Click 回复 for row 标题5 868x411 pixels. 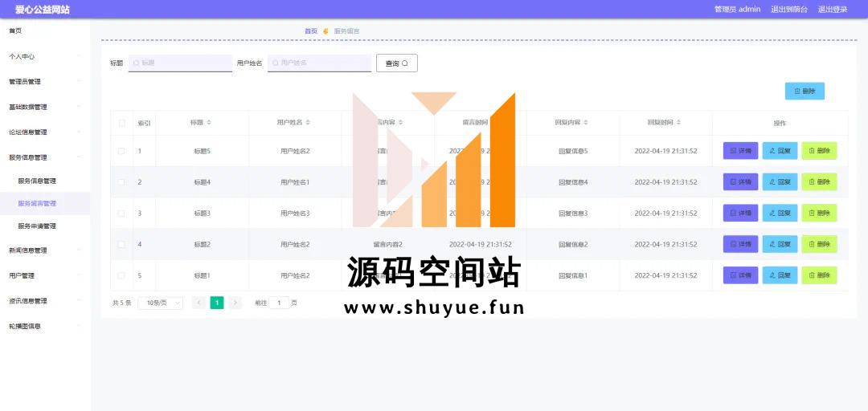(780, 150)
